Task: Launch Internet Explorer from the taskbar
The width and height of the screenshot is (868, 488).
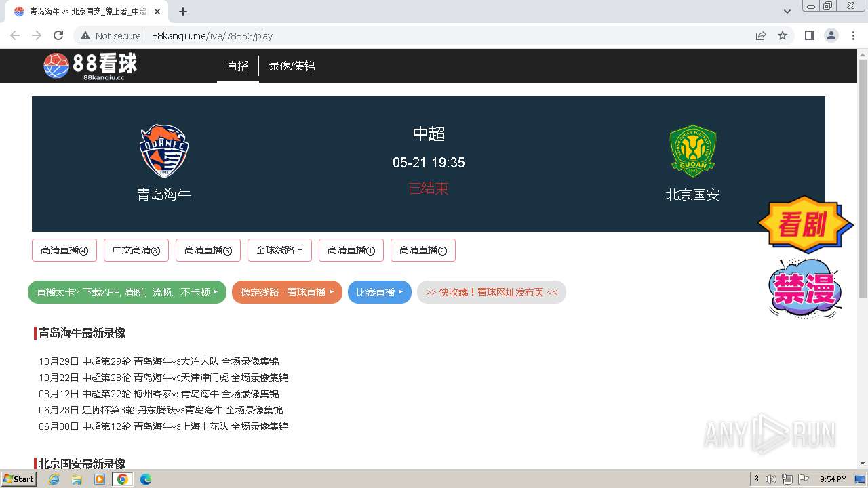Action: coord(54,479)
